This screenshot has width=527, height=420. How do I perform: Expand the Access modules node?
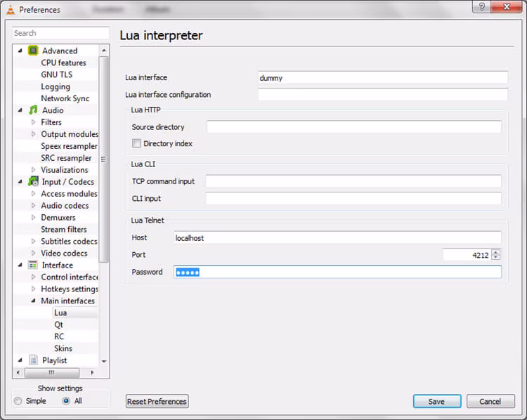click(33, 194)
